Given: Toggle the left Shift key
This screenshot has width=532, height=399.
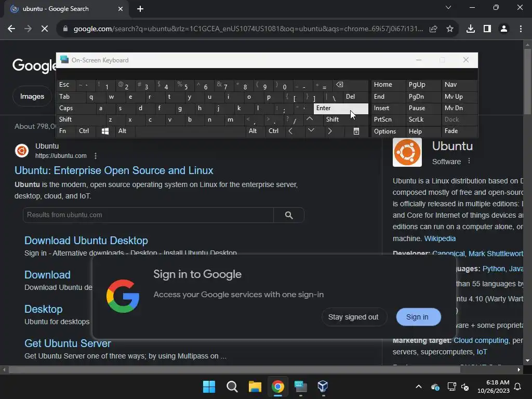Looking at the screenshot, I should [x=81, y=119].
